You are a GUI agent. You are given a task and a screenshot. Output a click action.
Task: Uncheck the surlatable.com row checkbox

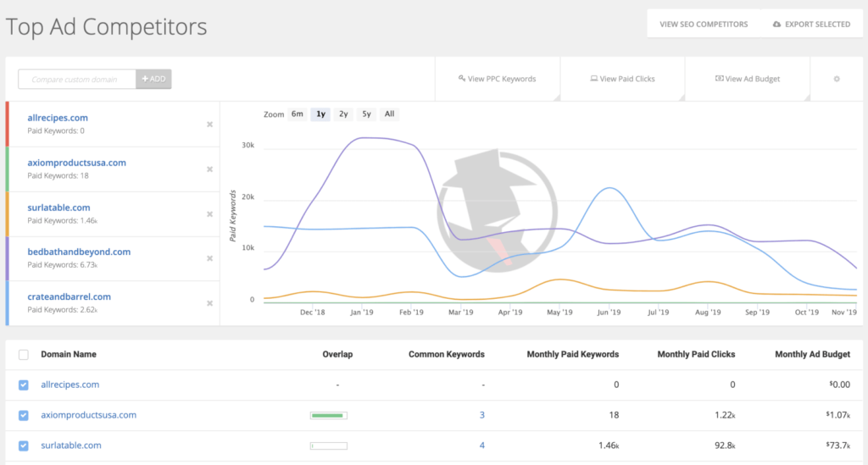point(23,446)
